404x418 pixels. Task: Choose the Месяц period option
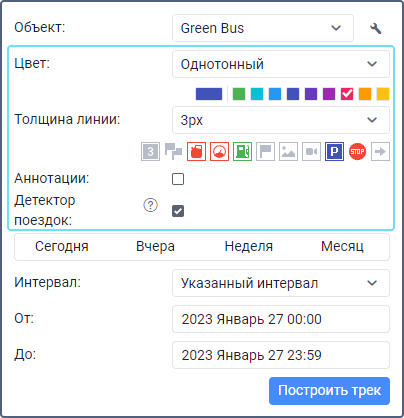[x=342, y=247]
